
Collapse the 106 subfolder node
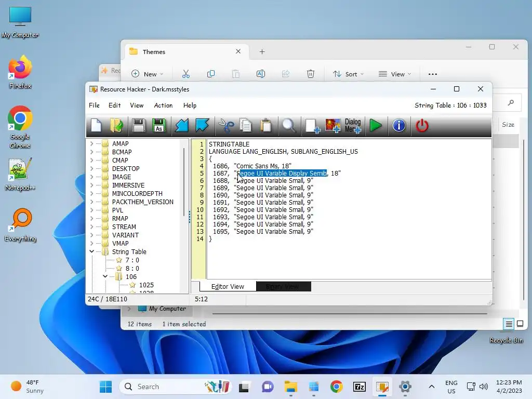(x=105, y=276)
